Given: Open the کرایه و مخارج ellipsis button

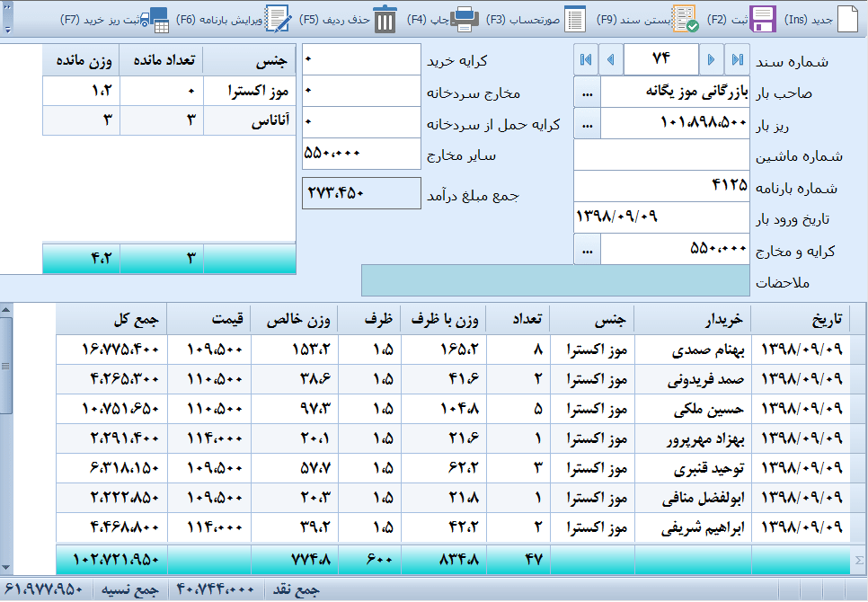Looking at the screenshot, I should coord(587,249).
